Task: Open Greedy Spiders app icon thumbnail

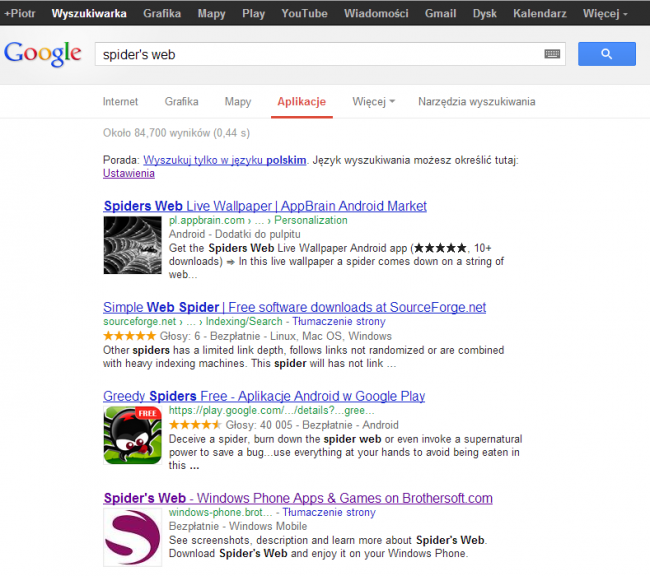Action: (x=132, y=435)
